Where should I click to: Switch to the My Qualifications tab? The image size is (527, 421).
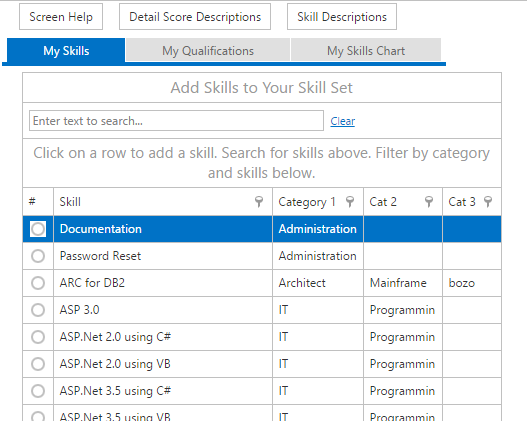tap(208, 50)
